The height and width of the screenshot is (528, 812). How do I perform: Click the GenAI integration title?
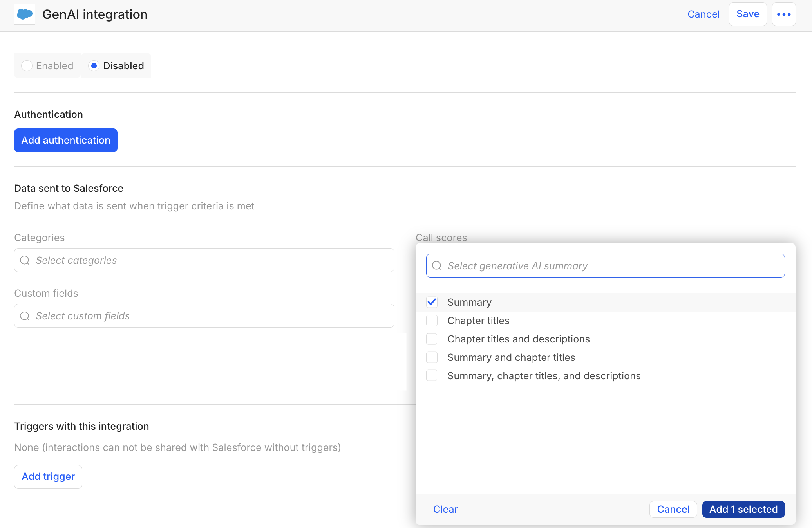[x=95, y=14]
